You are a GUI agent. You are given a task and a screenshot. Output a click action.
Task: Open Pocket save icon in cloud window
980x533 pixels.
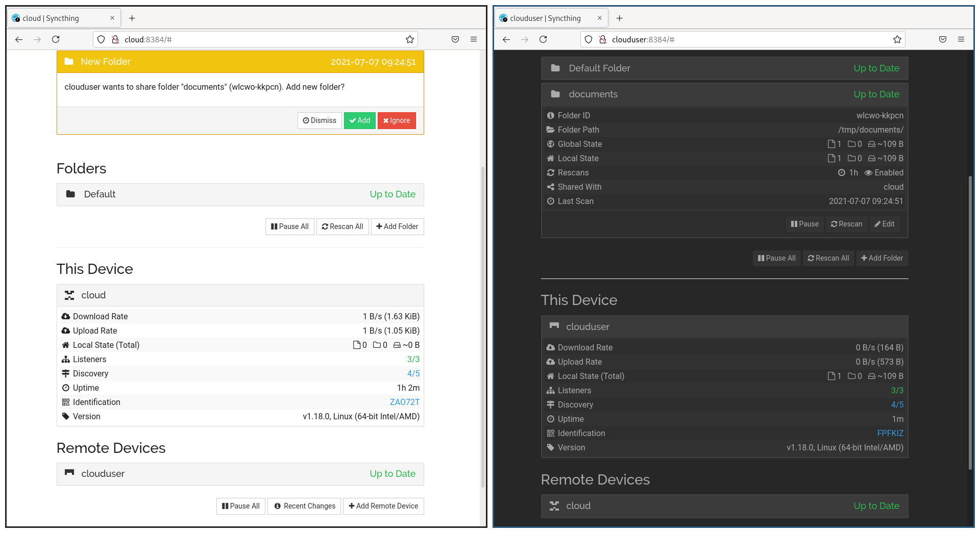click(x=455, y=39)
